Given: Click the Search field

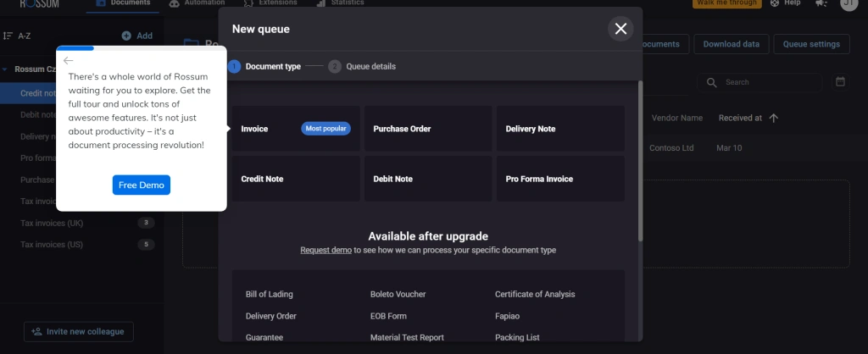Looking at the screenshot, I should pos(759,82).
